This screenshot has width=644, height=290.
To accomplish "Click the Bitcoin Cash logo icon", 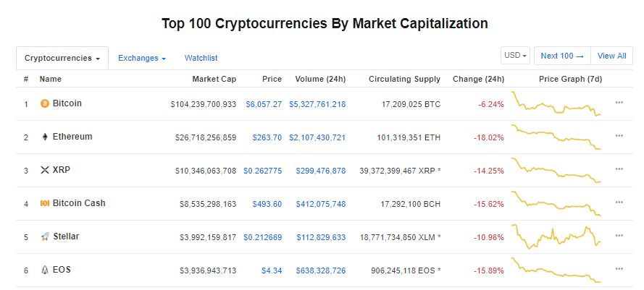I will click(x=45, y=203).
